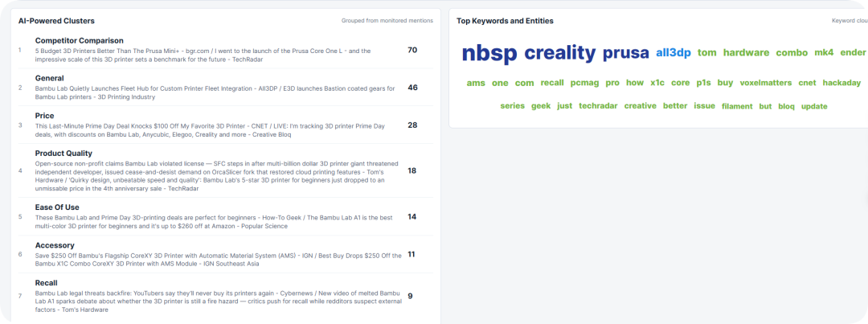
Task: Click the 'legal threats backfire' summary under Recall
Action: click(x=217, y=301)
